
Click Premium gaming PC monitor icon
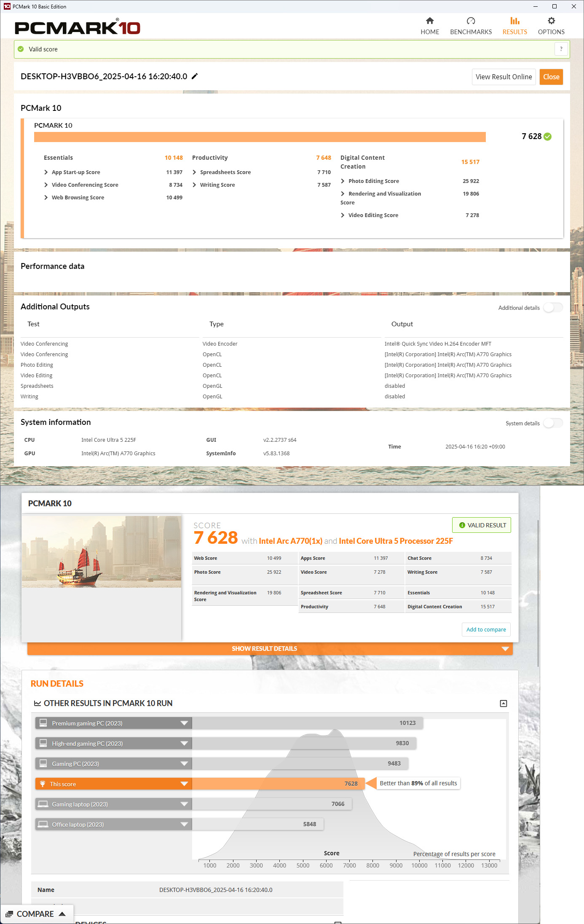[43, 723]
